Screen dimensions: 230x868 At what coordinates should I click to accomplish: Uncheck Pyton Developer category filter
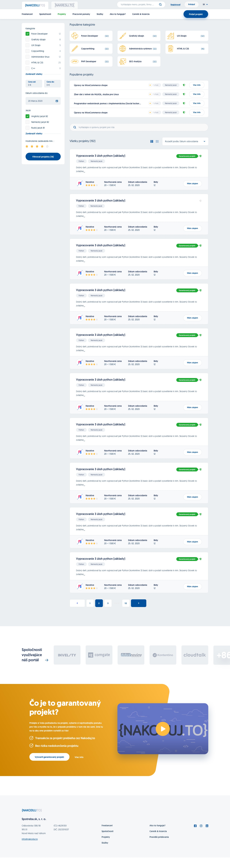click(27, 34)
